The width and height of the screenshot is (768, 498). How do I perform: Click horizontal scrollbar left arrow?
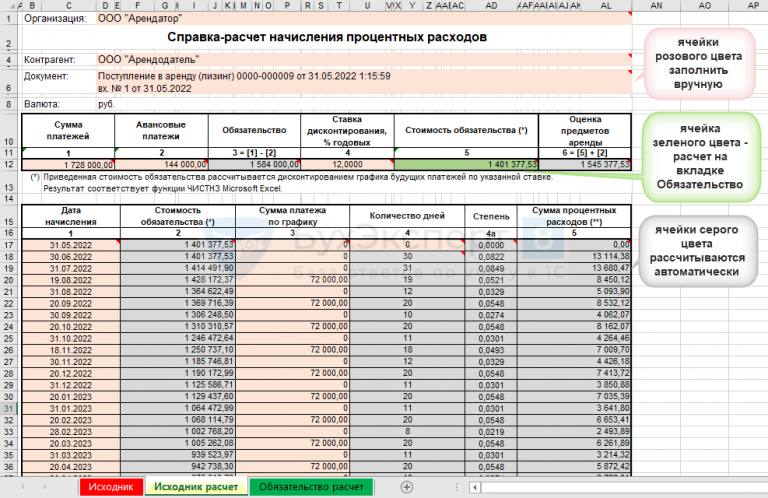pyautogui.click(x=474, y=487)
